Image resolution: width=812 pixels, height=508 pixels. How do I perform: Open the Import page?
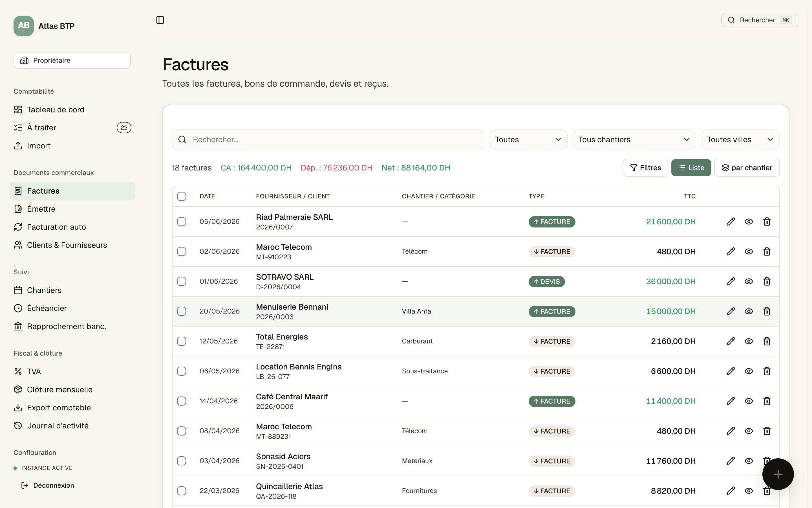(x=72, y=146)
